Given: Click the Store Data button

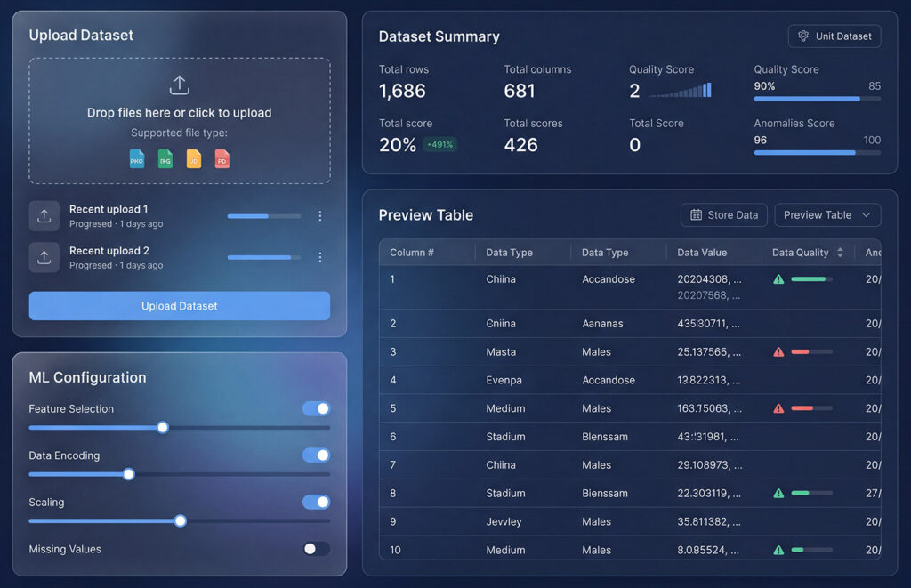Looking at the screenshot, I should point(724,215).
